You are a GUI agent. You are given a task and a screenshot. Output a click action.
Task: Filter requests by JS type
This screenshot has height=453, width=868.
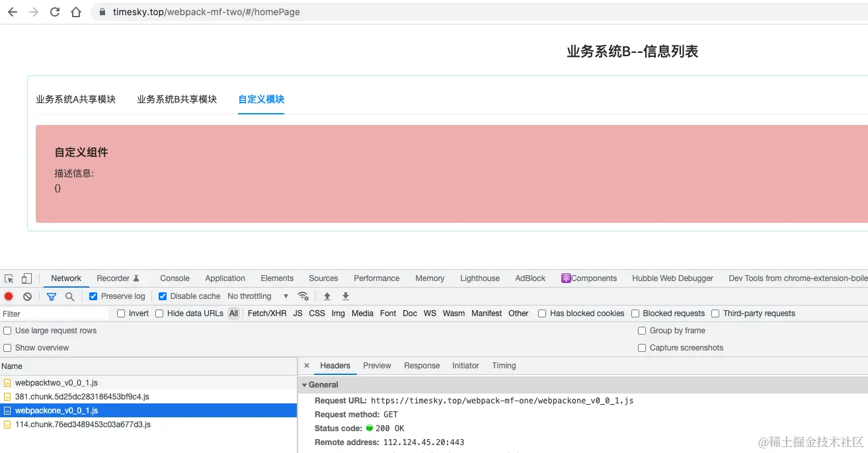coord(297,313)
